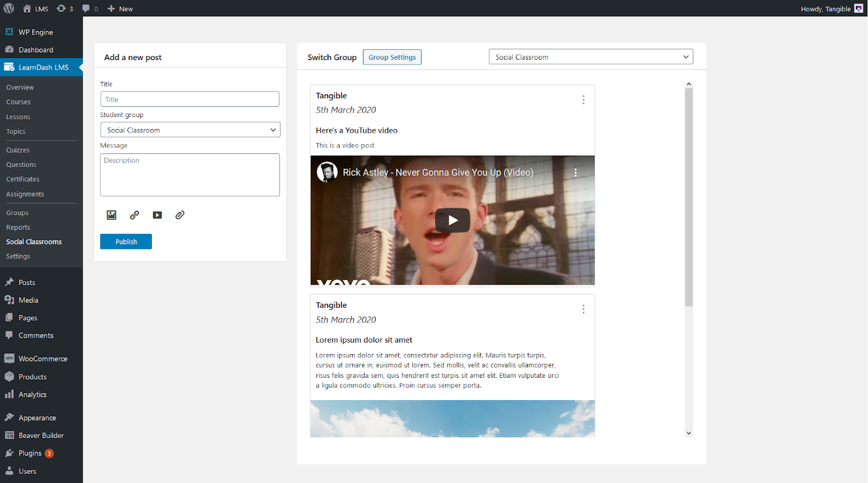The width and height of the screenshot is (868, 483).
Task: Open Courses in LearnDash submenu
Action: point(18,102)
